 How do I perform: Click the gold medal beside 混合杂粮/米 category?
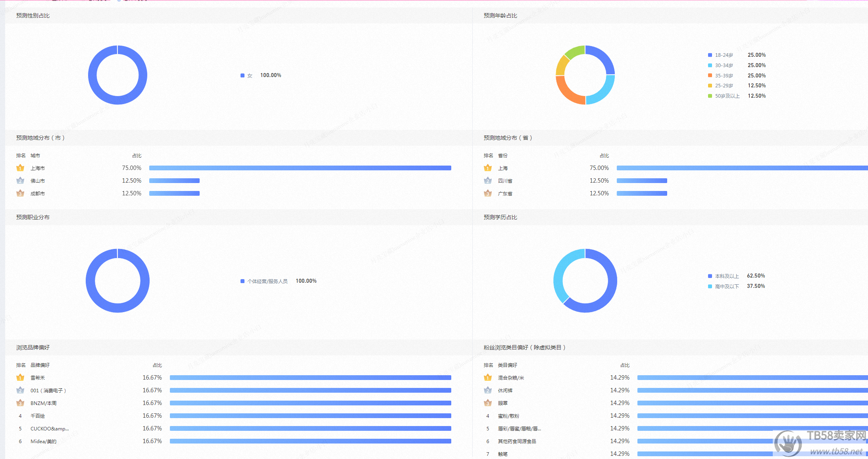click(x=488, y=378)
